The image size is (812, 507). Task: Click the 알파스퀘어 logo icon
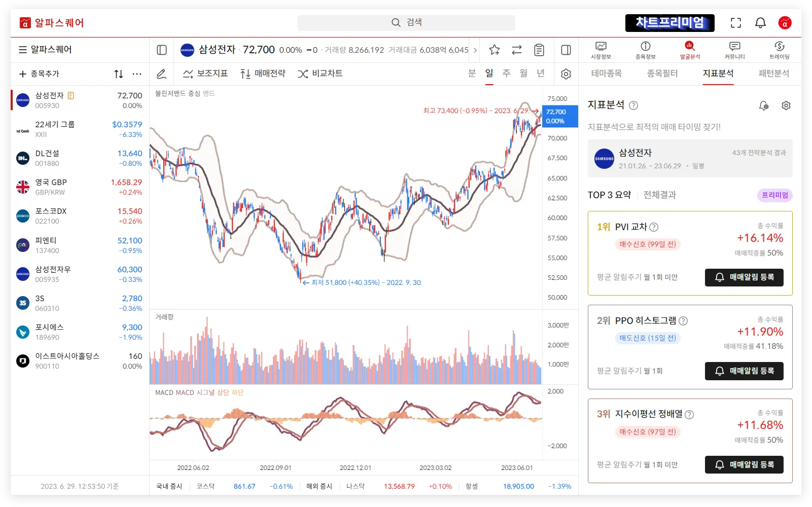25,23
